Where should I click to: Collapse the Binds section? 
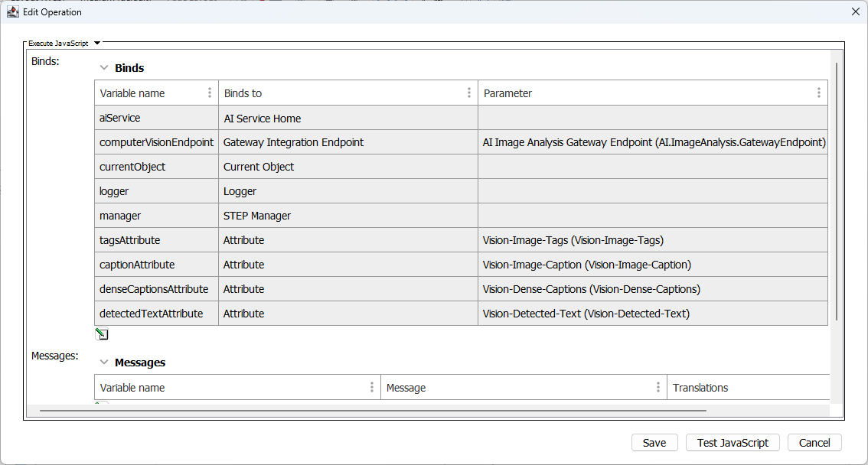coord(104,68)
